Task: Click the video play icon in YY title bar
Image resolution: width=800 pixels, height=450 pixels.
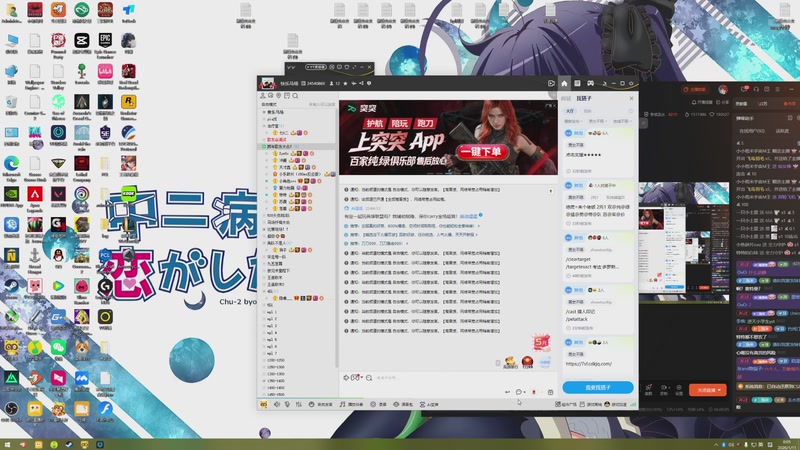Action: pos(551,83)
